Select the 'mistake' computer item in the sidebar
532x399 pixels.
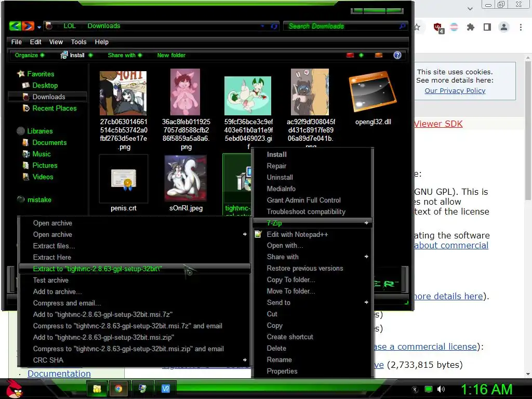tap(39, 199)
